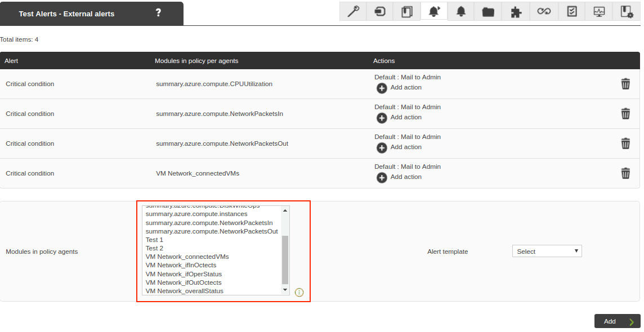Delete the NetworkPacketsOut alert with trash icon

point(625,143)
